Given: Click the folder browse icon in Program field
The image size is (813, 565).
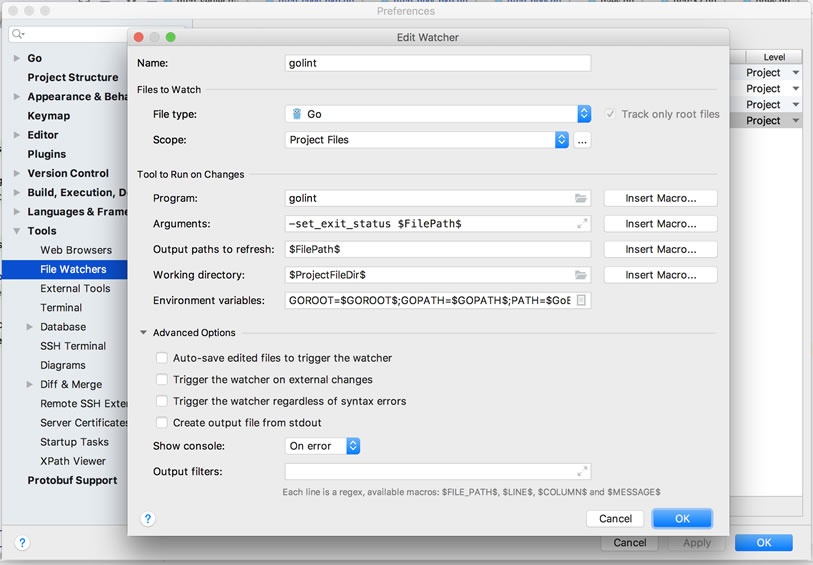Looking at the screenshot, I should 581,198.
